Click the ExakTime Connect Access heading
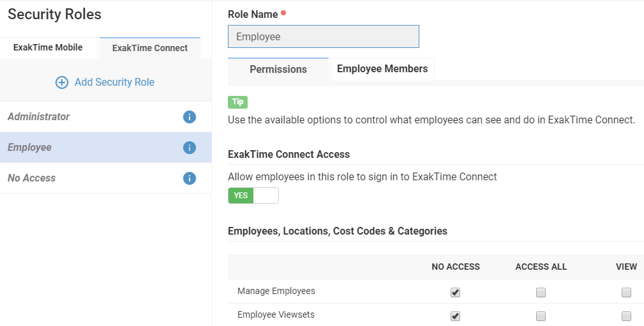Screen dimensions: 644x326 tap(288, 155)
